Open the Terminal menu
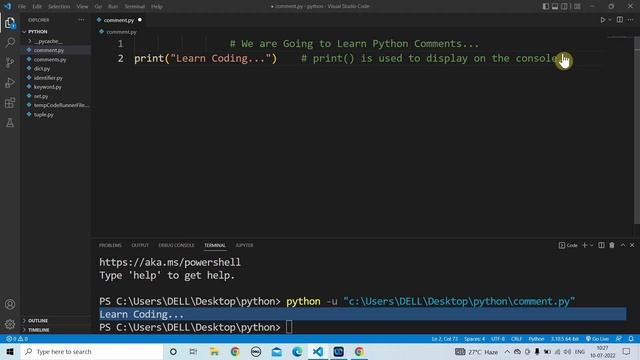This screenshot has height=360, width=640. [x=135, y=6]
